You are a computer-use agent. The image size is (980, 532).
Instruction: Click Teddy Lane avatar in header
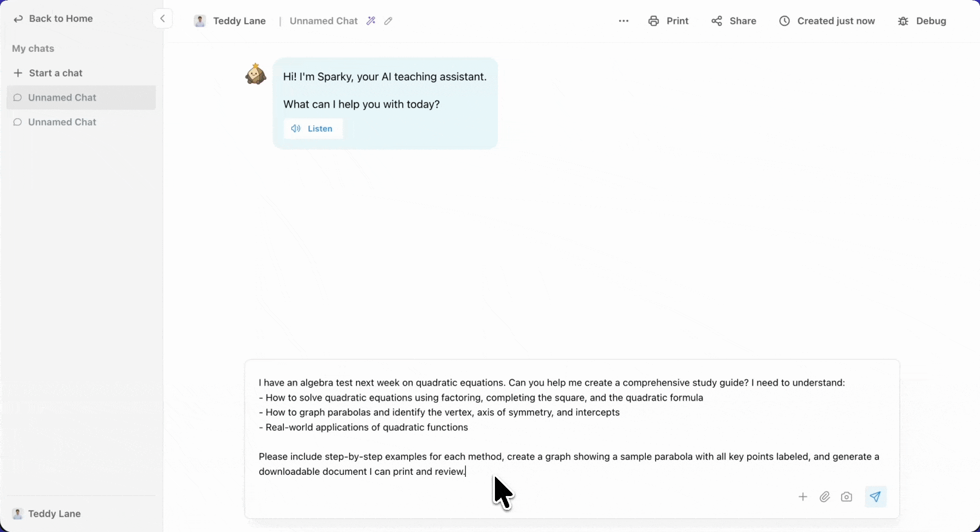[200, 21]
